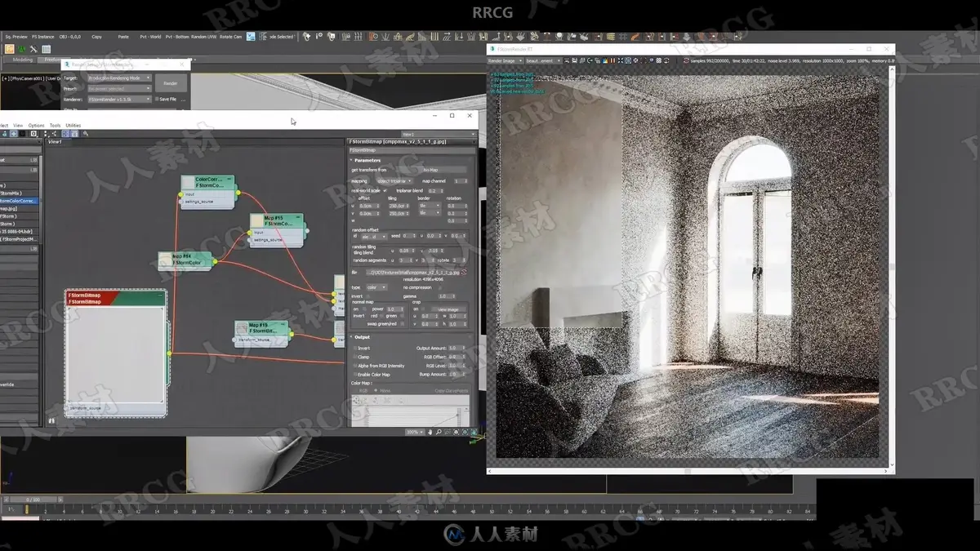Viewport: 980px width, 551px height.
Task: Open the Utilities menu in material editor
Action: tap(73, 126)
